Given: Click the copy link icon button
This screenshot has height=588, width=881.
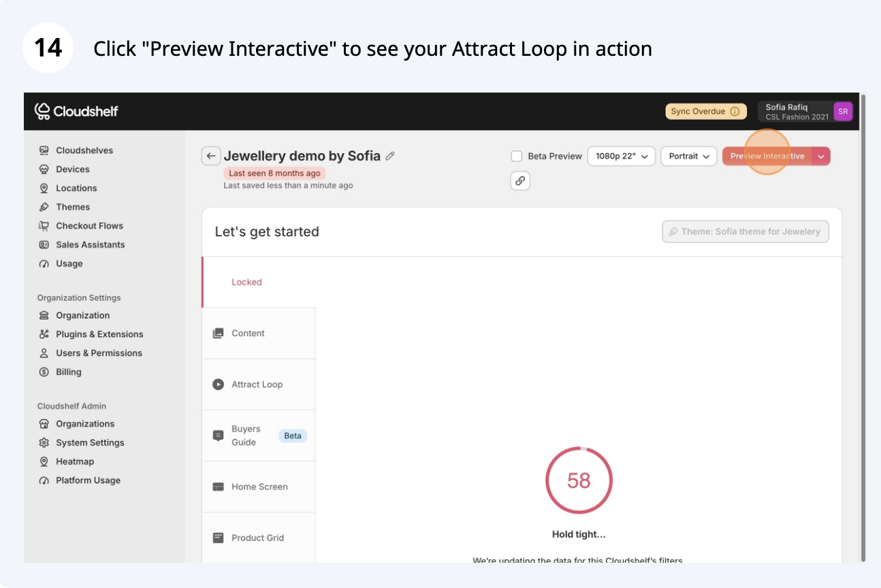Looking at the screenshot, I should tap(520, 180).
